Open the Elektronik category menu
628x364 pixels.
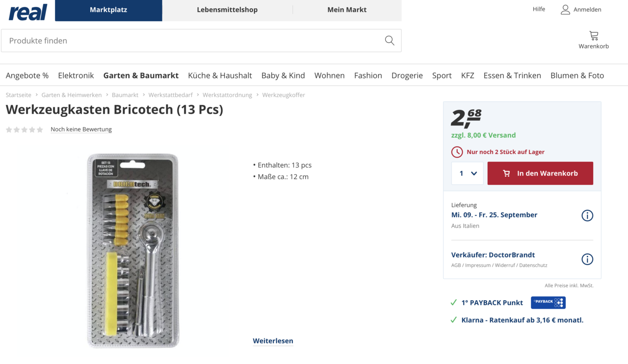point(76,76)
